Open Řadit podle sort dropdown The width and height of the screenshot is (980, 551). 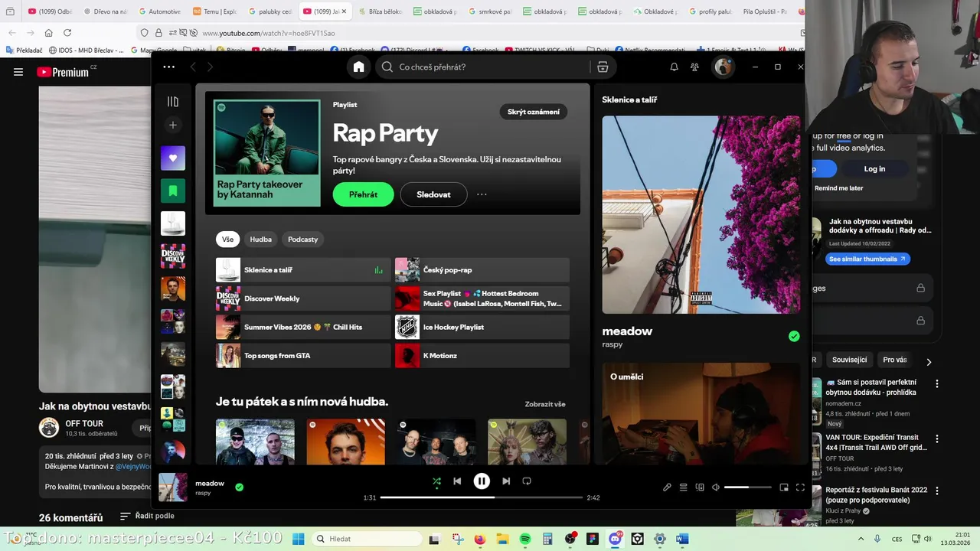click(147, 516)
